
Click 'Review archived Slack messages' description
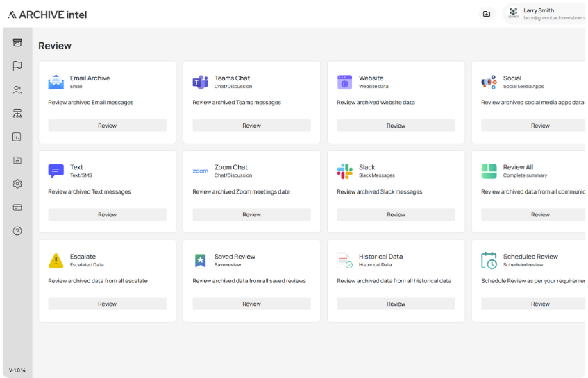point(380,191)
